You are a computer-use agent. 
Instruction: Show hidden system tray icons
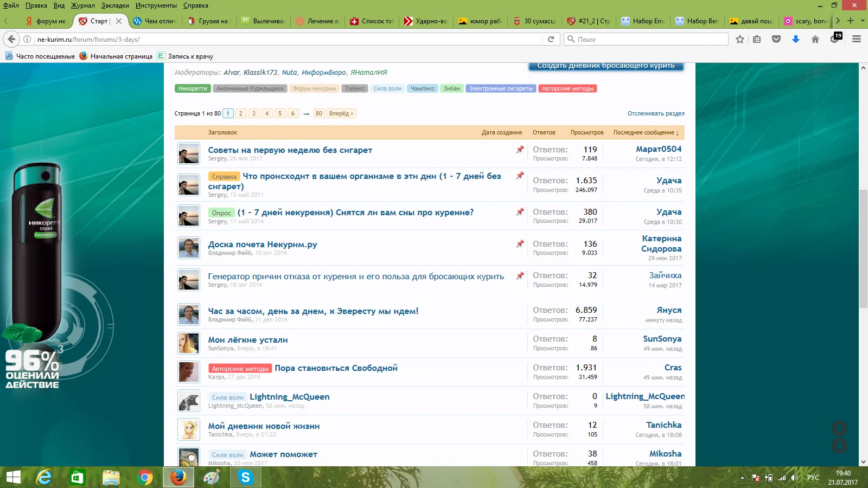742,478
